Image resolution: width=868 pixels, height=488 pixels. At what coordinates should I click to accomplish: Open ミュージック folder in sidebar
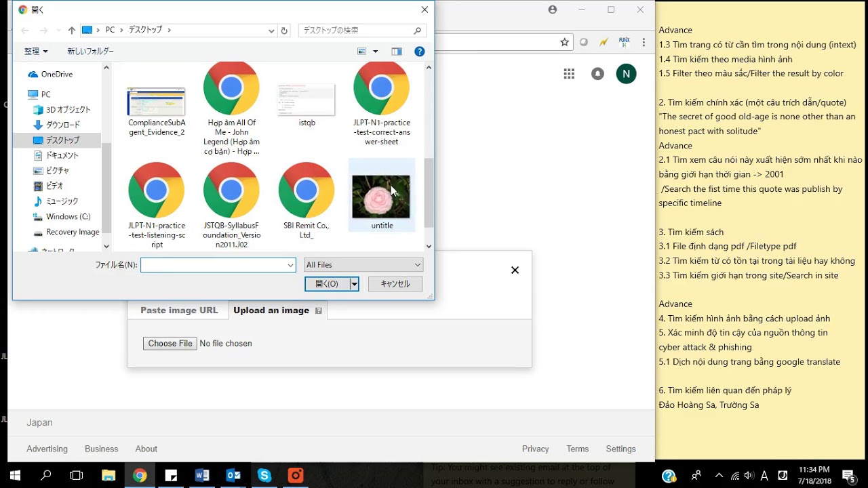click(56, 201)
